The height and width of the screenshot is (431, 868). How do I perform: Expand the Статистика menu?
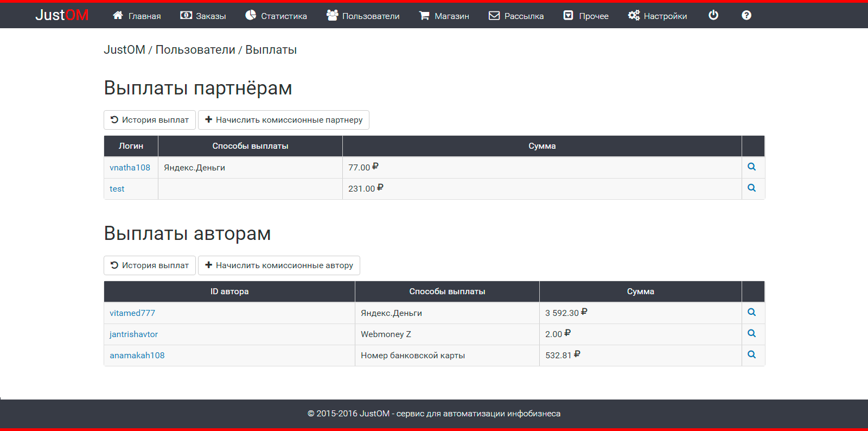[x=276, y=16]
